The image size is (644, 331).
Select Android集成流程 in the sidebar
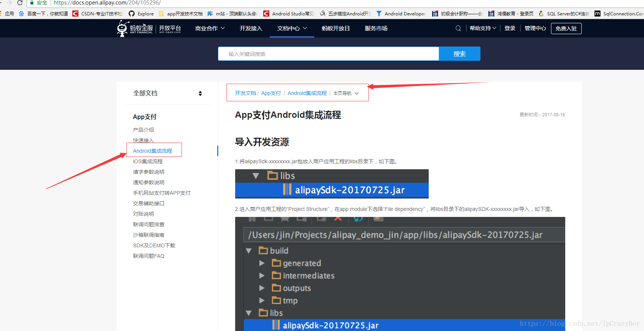[152, 151]
